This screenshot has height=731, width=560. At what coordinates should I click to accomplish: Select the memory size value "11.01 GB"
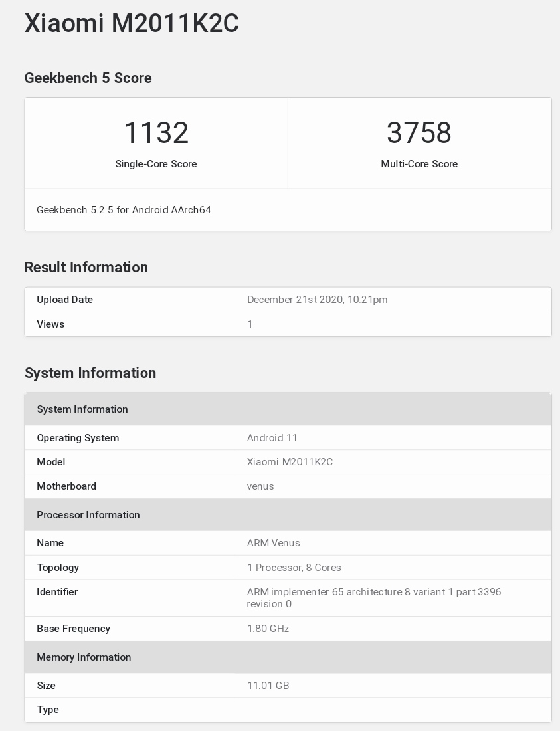(268, 686)
